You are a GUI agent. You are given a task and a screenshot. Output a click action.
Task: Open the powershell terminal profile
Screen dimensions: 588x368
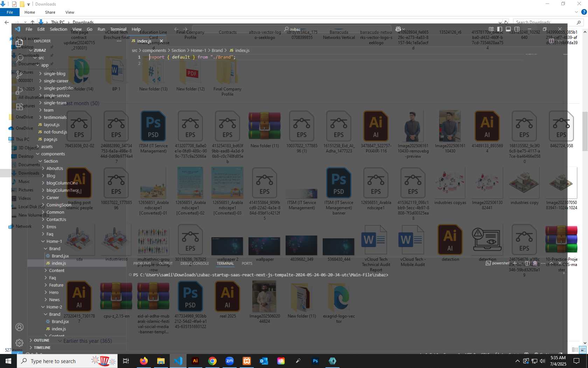coord(497,263)
